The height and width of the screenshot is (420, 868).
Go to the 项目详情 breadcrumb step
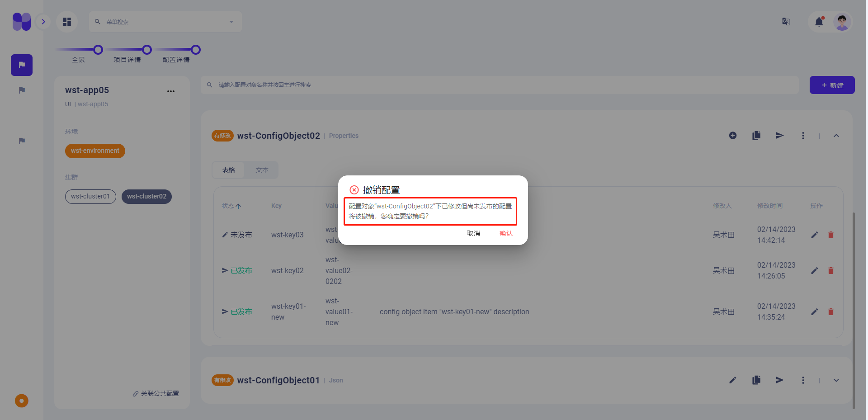point(127,60)
